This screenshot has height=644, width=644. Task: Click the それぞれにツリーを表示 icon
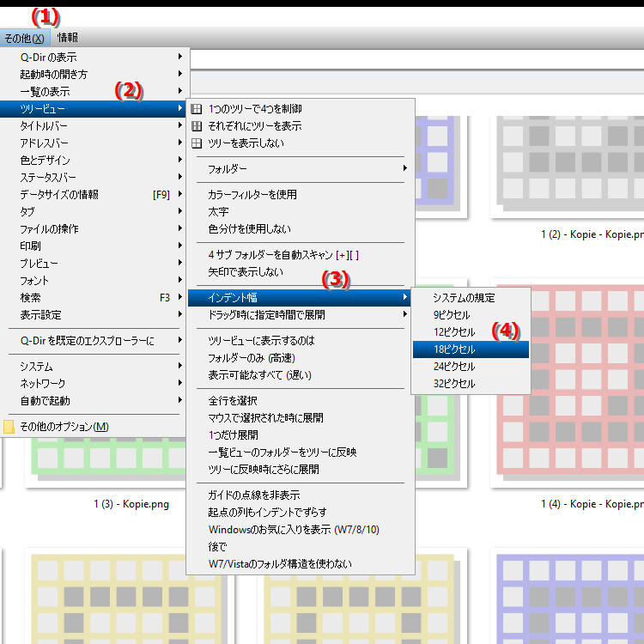coord(197,126)
